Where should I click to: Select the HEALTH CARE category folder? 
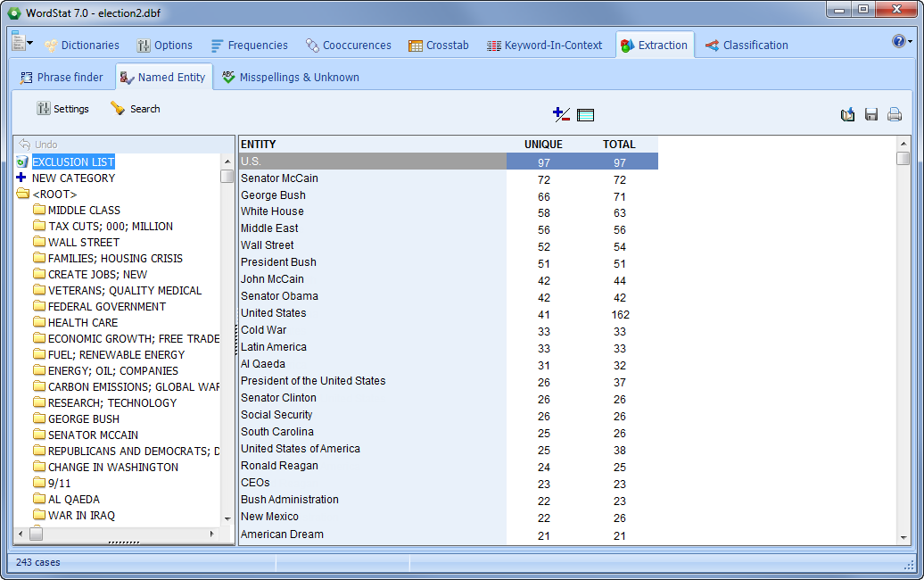click(x=82, y=322)
